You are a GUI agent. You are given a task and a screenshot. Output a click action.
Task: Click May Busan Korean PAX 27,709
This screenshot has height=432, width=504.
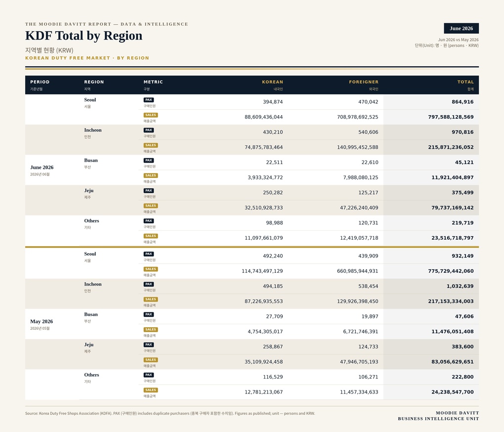274,316
